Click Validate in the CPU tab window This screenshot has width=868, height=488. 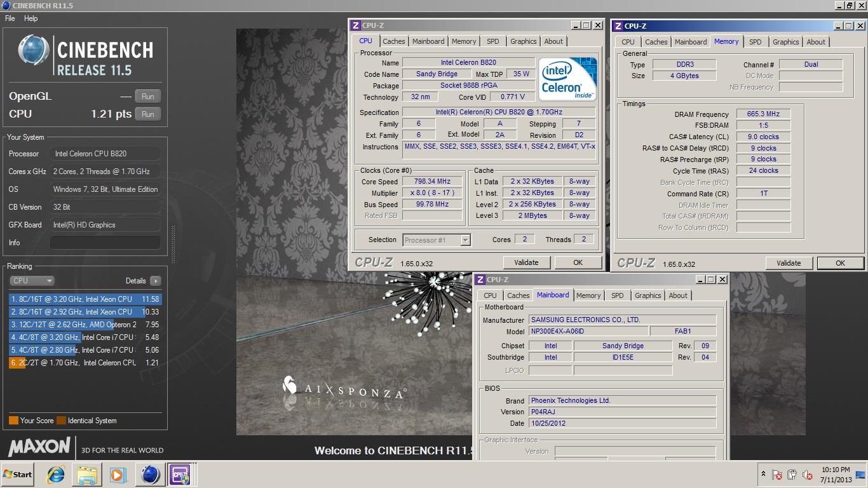click(x=526, y=262)
